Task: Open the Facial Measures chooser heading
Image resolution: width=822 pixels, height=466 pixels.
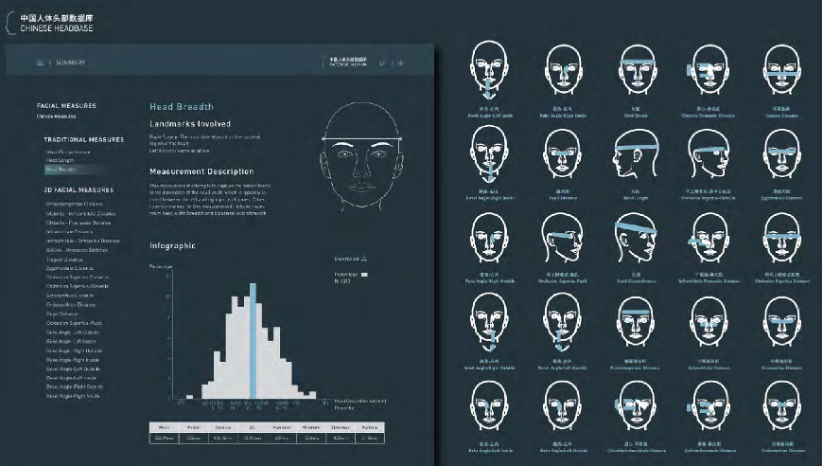Action: 66,105
